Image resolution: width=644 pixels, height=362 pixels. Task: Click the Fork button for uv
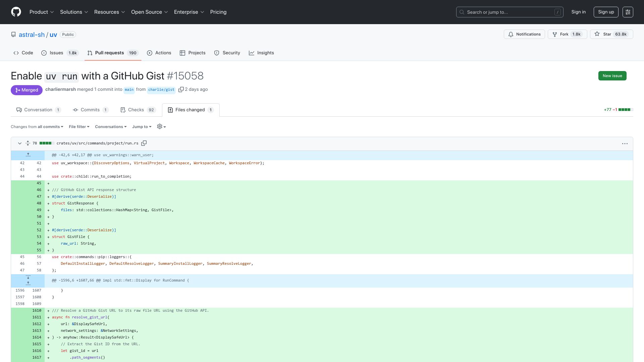pyautogui.click(x=568, y=34)
